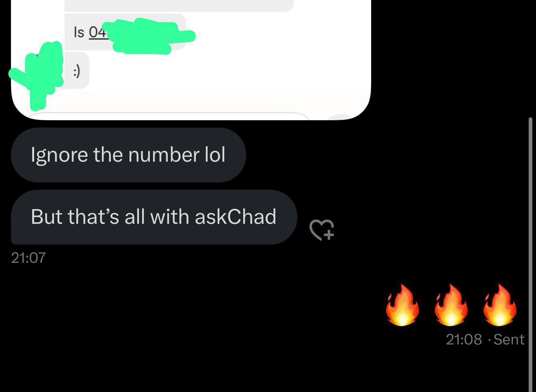
Task: Click the 21:07 received timestamp
Action: [28, 258]
